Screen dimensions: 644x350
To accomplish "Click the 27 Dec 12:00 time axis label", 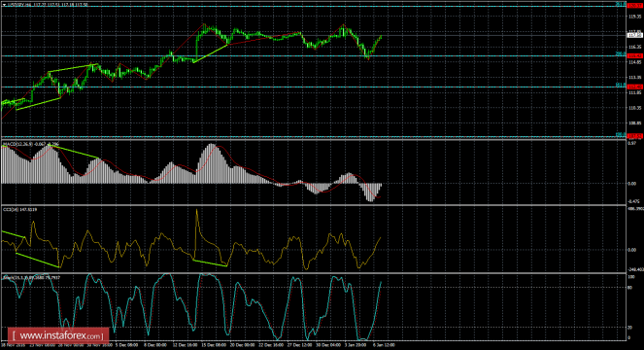I will coord(300,345).
